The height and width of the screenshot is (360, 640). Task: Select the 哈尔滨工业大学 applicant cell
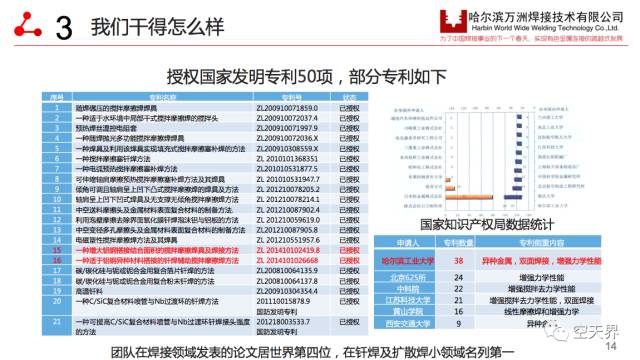[407, 260]
